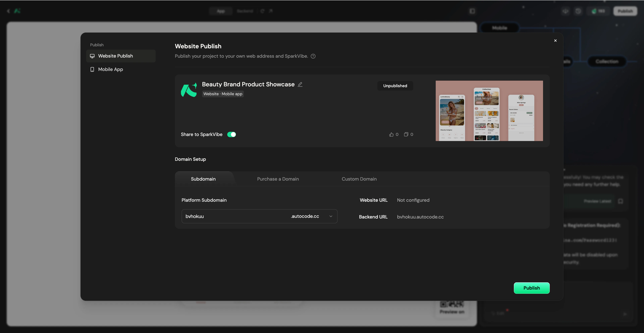The height and width of the screenshot is (333, 644).
Task: Select the Subdomain tab
Action: click(203, 179)
